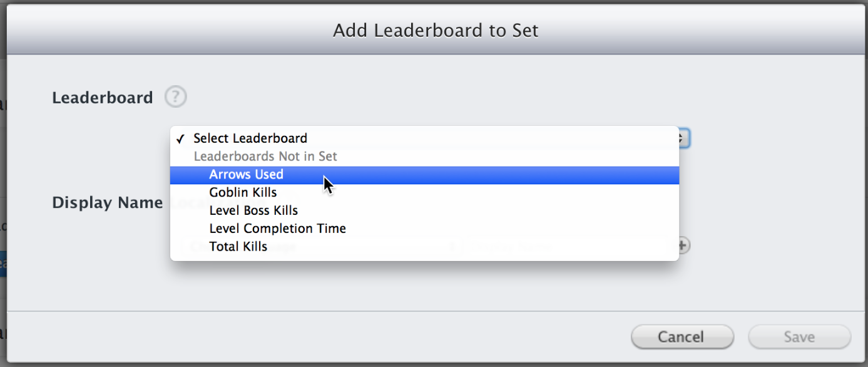Pick Total Kills from the dropdown
The width and height of the screenshot is (868, 367).
coord(238,247)
